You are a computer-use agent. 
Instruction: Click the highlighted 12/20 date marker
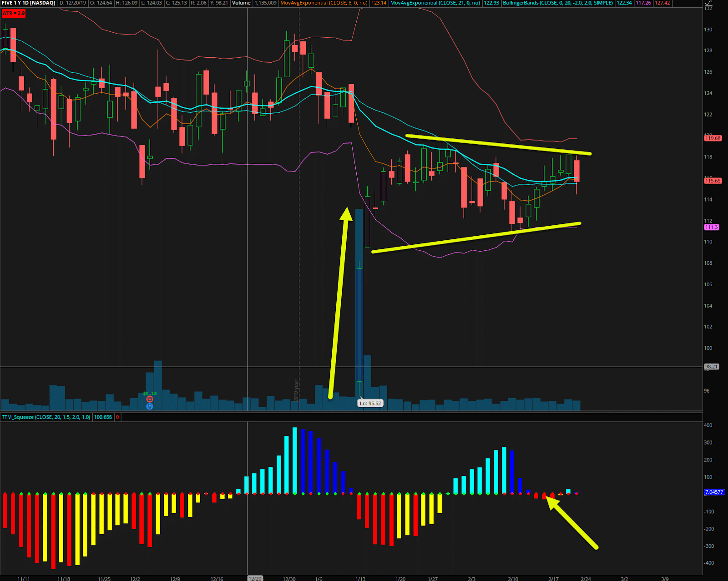tap(255, 578)
